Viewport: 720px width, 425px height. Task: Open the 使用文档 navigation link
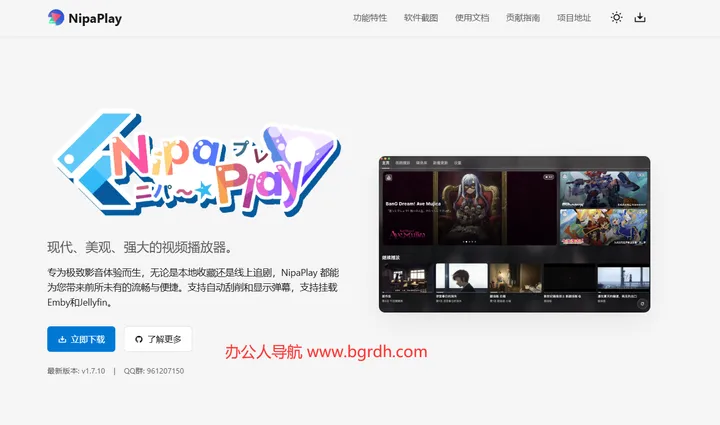point(472,18)
